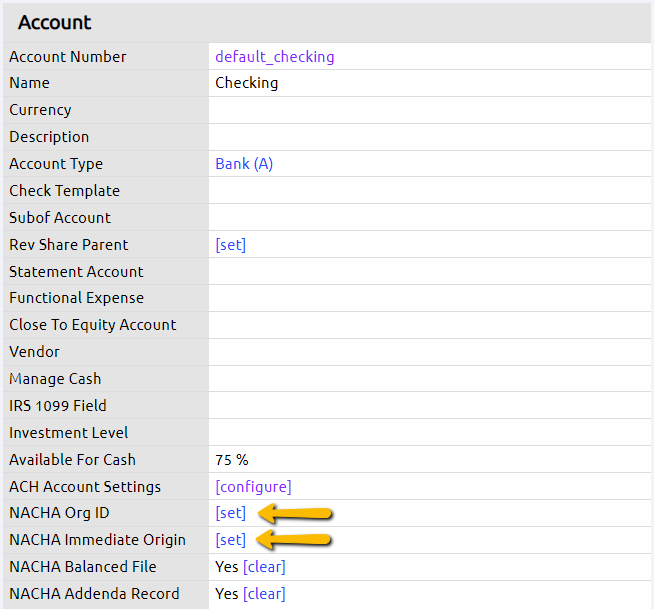Click the 'Statement Account' field label

coord(76,272)
